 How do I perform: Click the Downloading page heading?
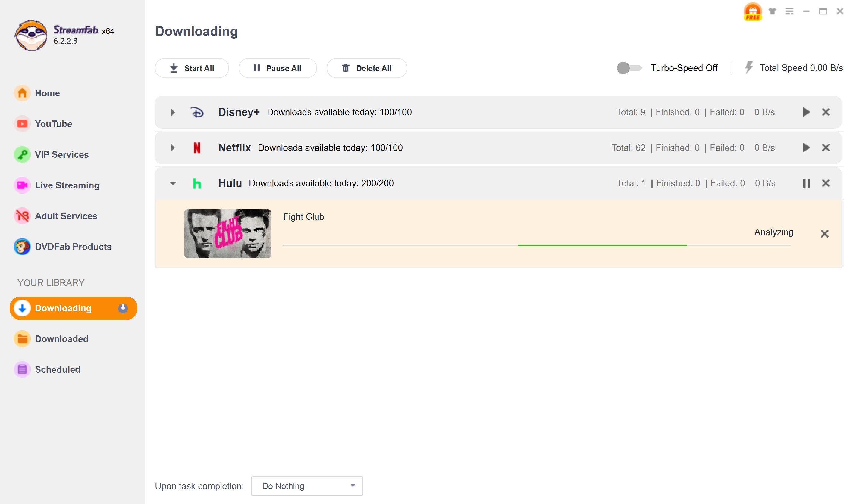click(196, 31)
